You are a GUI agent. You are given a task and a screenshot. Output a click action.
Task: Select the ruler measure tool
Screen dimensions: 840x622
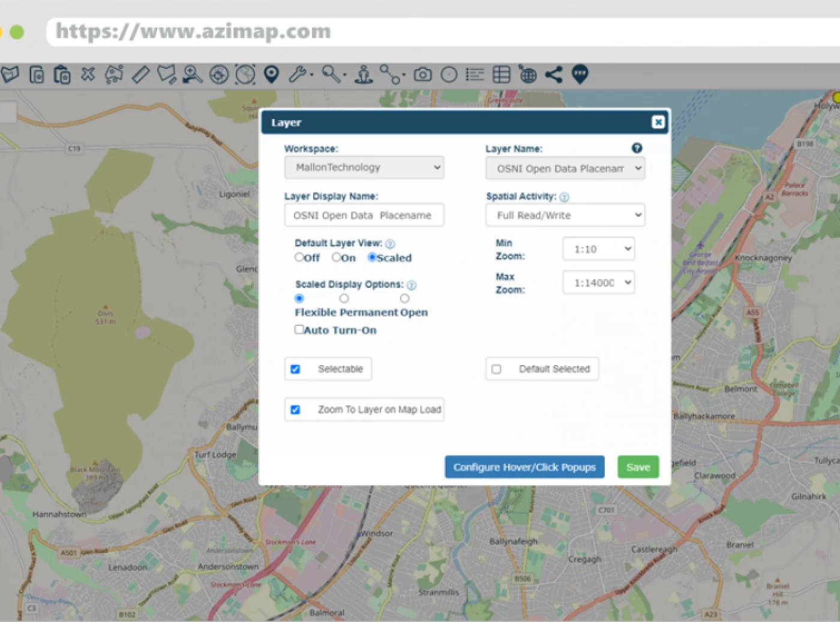(x=140, y=74)
